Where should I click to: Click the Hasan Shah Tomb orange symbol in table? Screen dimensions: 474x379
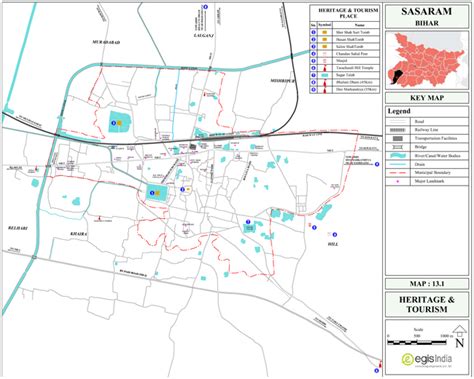tap(324, 39)
